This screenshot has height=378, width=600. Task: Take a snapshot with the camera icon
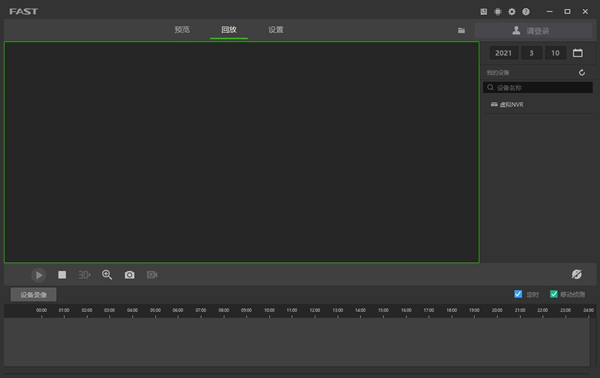coord(129,275)
